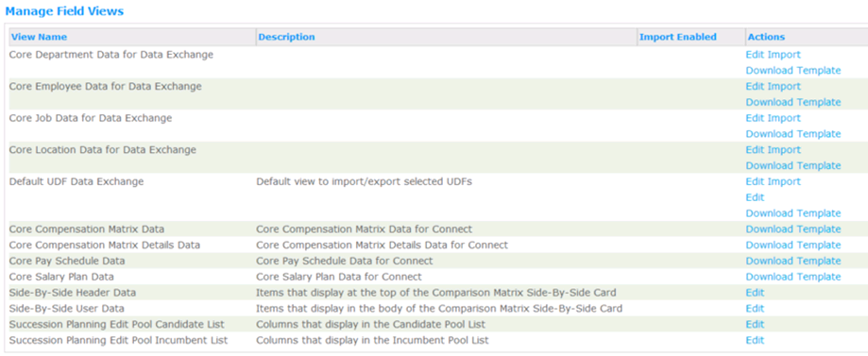Select 'Core Pay Schedule Data' view name
The image size is (868, 356).
[67, 261]
